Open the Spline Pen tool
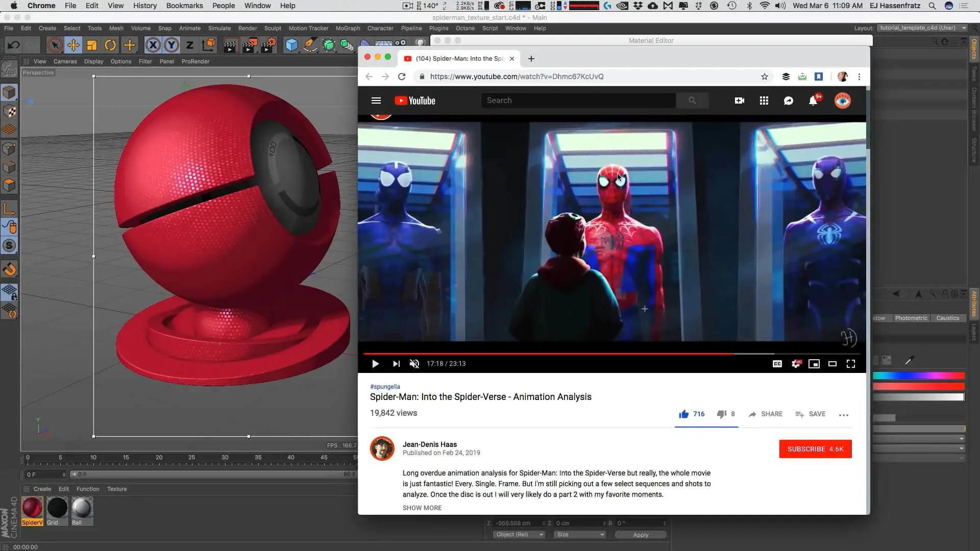Screen dimensions: 980x551 pyautogui.click(x=310, y=45)
